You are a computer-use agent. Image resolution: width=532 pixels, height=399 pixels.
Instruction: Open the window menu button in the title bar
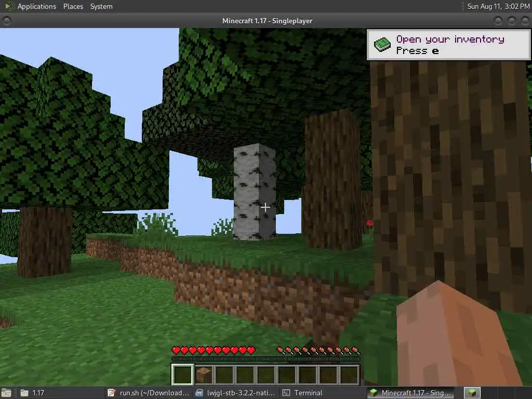(x=6, y=21)
